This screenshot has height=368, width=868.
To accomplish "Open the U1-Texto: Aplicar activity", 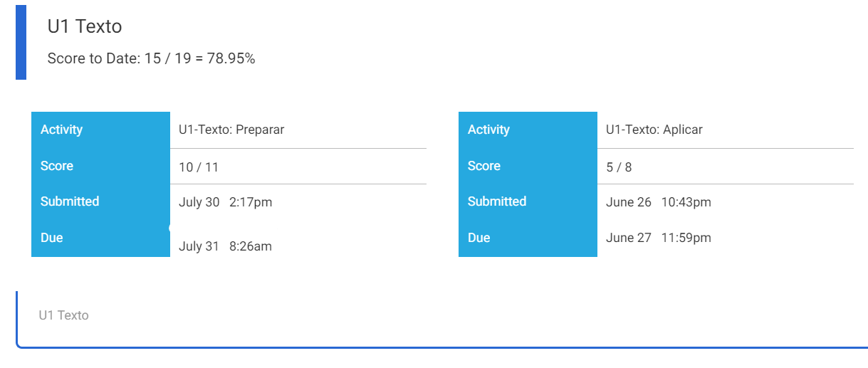I will pos(654,130).
